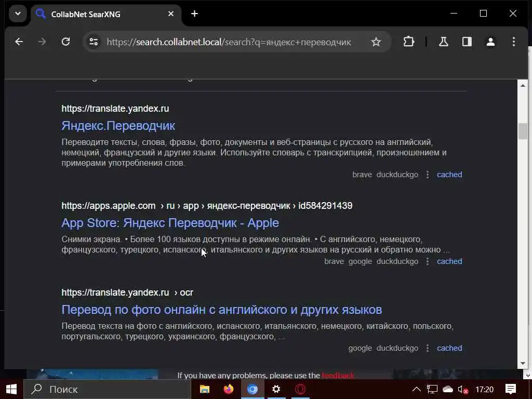The height and width of the screenshot is (399, 532).
Task: Show hidden system tray icons
Action: [x=416, y=389]
